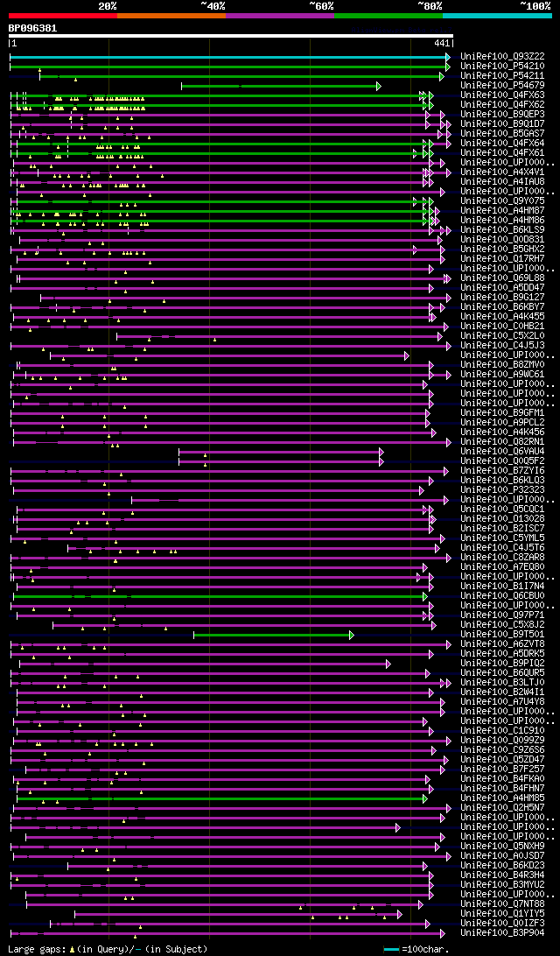The image size is (560, 956).
Task: Open hit UniRef100_Q2H5N7
Action: tap(503, 807)
